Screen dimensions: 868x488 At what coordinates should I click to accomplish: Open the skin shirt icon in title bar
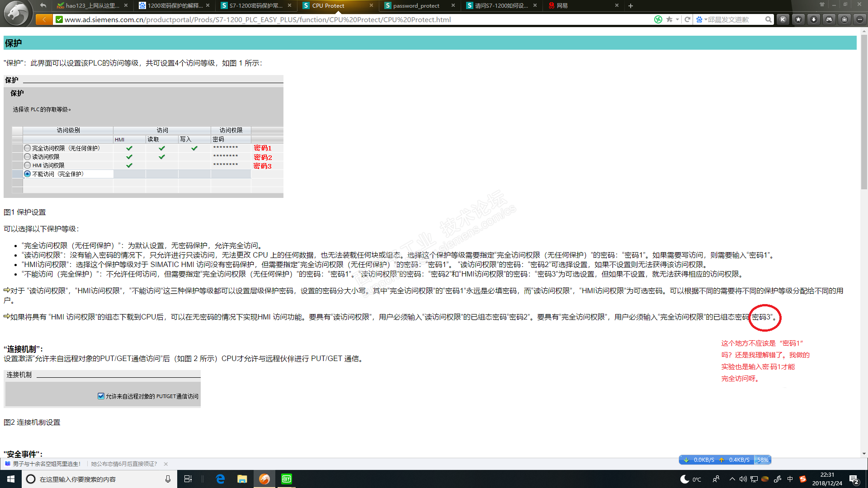(x=822, y=5)
